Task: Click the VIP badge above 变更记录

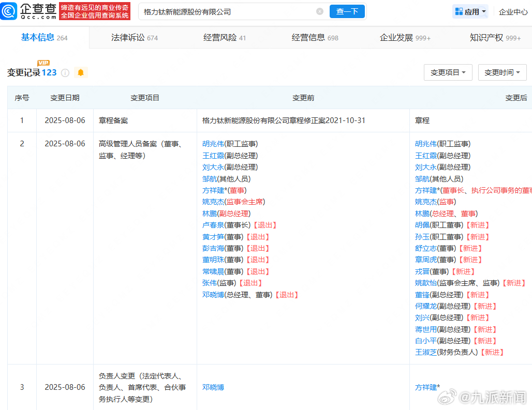Action: tap(43, 63)
